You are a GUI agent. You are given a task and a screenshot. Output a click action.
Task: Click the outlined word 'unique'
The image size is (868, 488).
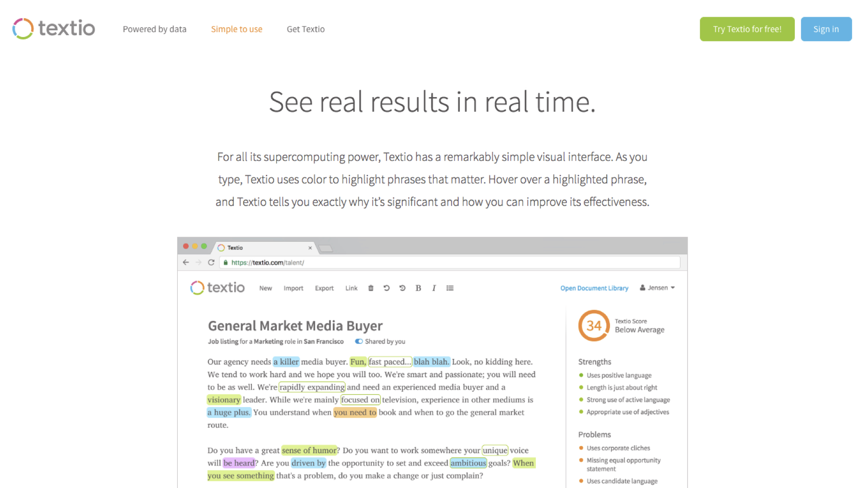coord(495,450)
